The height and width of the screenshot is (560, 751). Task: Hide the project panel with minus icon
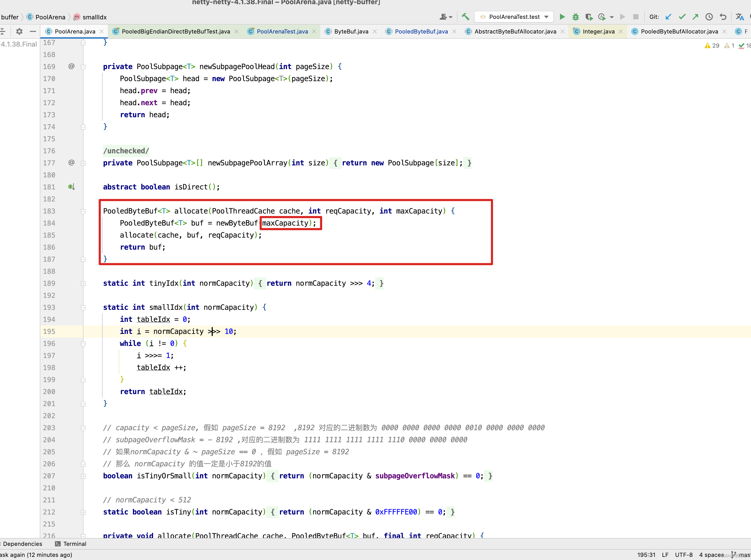coord(33,31)
